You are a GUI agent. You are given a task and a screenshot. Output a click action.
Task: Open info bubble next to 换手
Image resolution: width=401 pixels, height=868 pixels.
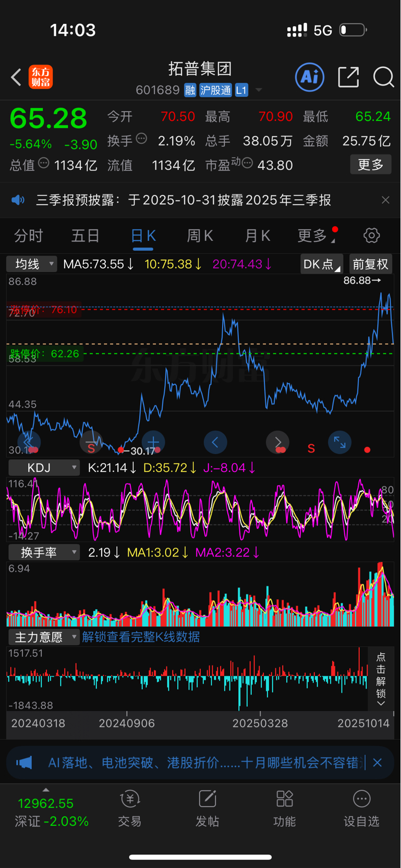[141, 139]
